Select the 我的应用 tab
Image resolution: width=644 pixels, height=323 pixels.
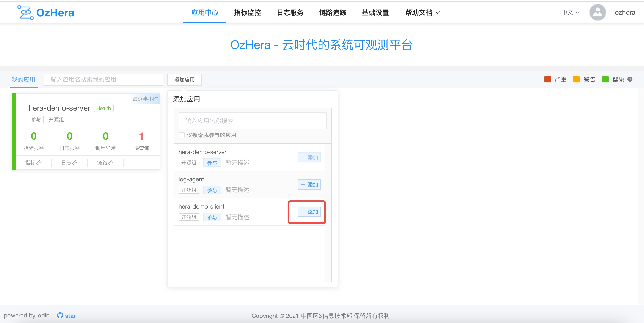coord(23,80)
